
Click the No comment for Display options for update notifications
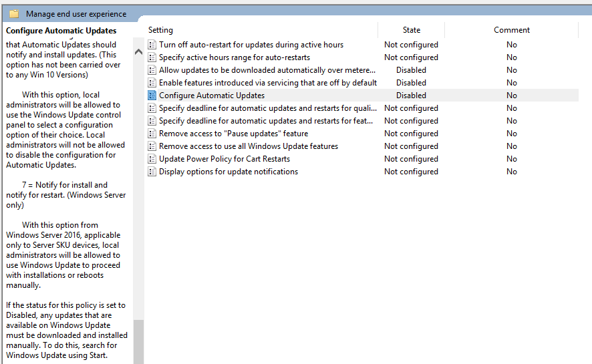(512, 172)
